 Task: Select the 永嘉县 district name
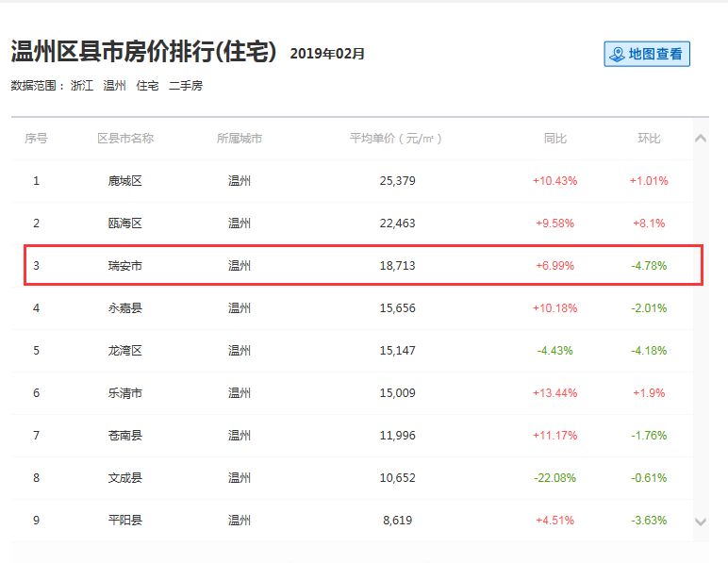point(124,307)
